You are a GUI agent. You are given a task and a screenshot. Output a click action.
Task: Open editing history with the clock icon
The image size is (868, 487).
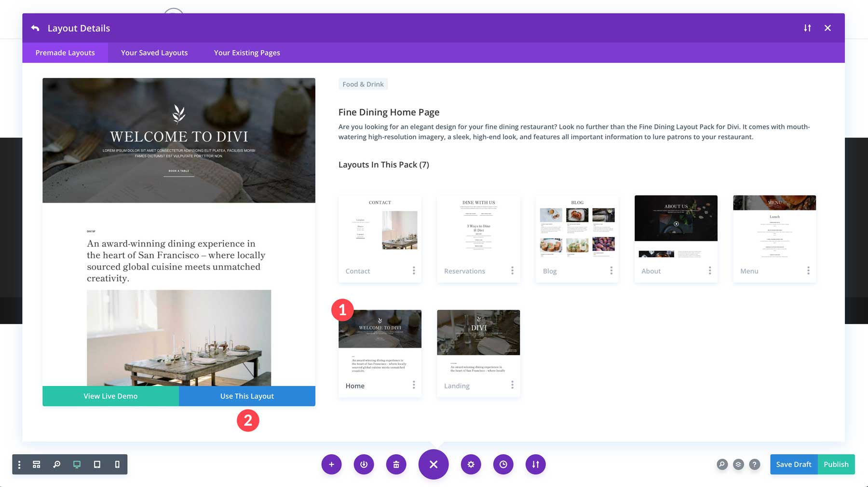(x=503, y=464)
